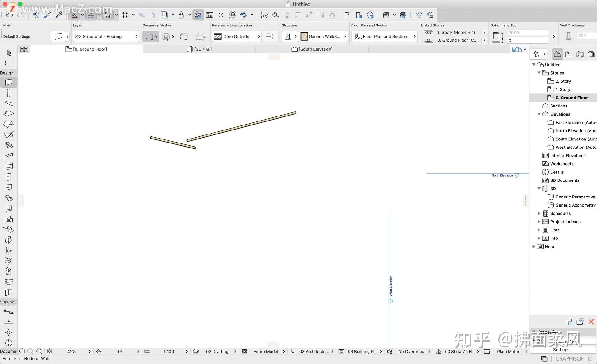Expand the Schedules tree item
This screenshot has width=597, height=364.
[x=539, y=213]
